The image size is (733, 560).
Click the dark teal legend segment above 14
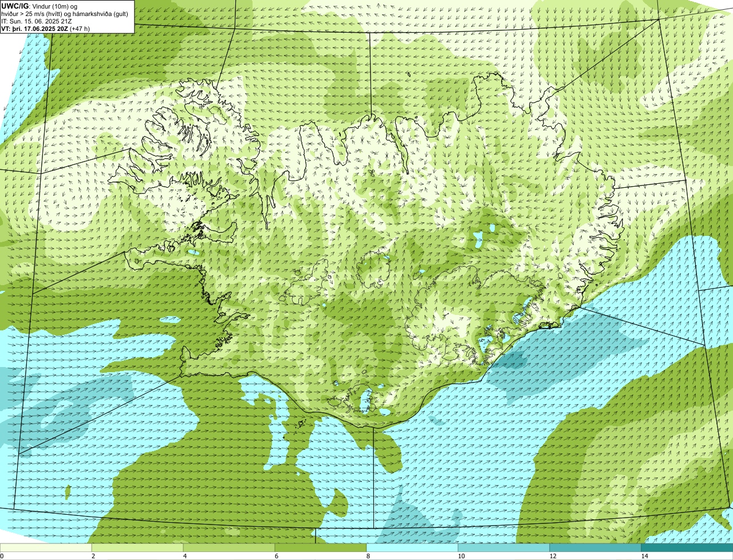pyautogui.click(x=687, y=547)
